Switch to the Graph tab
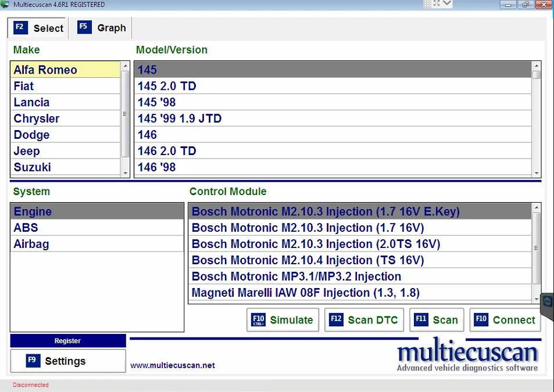Image resolution: width=554 pixels, height=392 pixels. (x=102, y=28)
